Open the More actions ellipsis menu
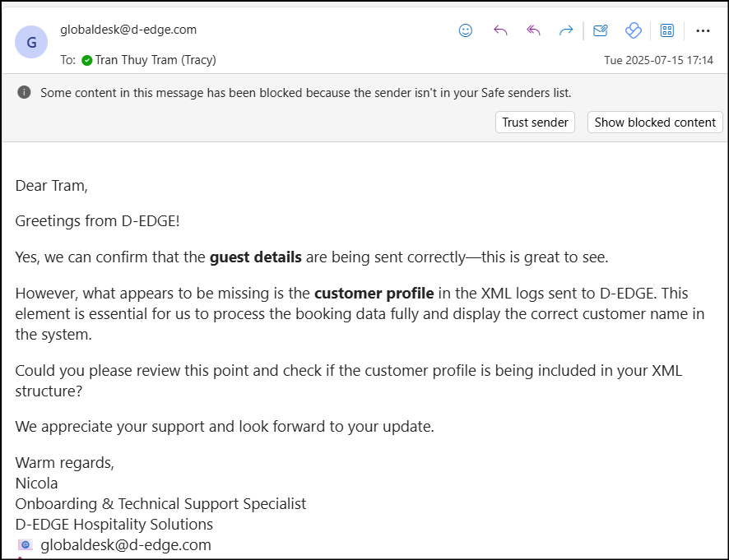This screenshot has height=560, width=729. click(x=703, y=30)
